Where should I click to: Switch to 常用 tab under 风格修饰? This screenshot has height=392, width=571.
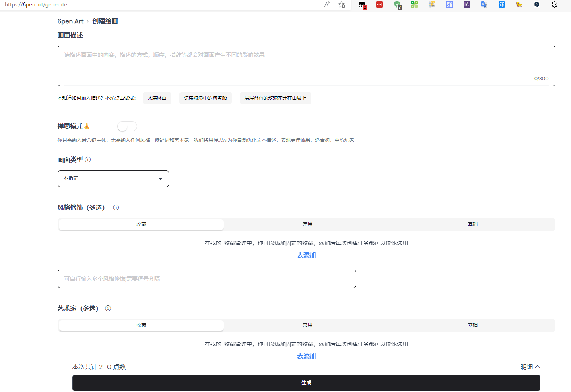point(307,224)
